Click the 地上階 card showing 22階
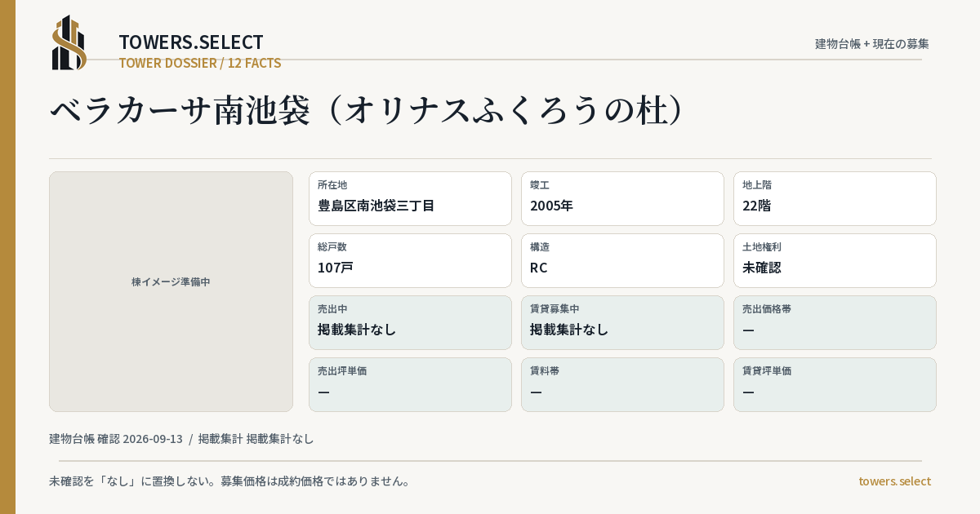The image size is (980, 514). pyautogui.click(x=835, y=198)
